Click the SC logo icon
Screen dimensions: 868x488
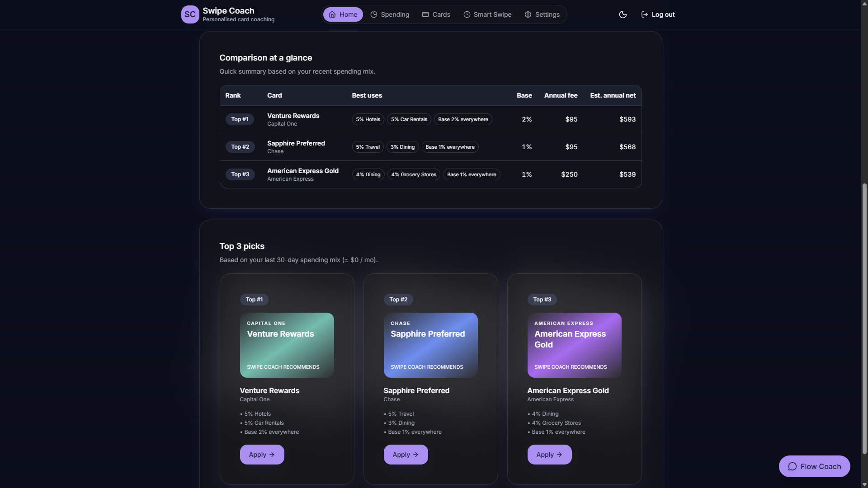[190, 14]
